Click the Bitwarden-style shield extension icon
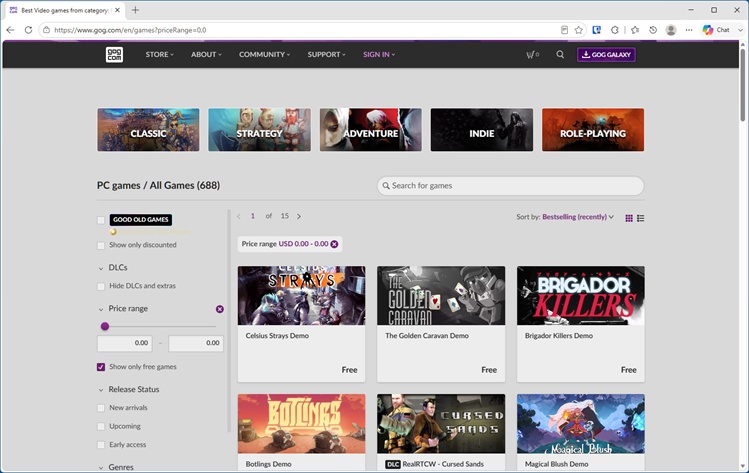 [x=597, y=30]
